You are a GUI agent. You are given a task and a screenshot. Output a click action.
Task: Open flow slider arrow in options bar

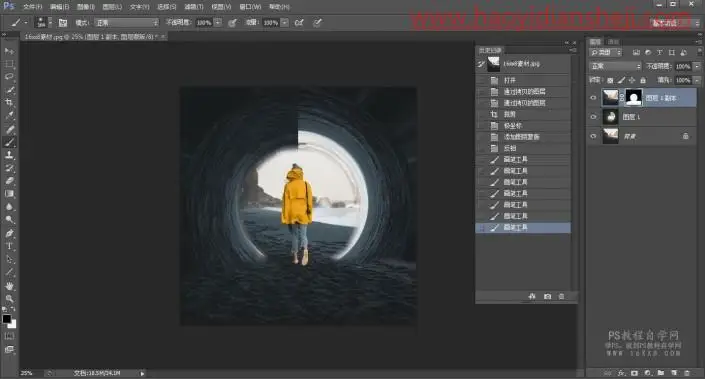point(285,22)
